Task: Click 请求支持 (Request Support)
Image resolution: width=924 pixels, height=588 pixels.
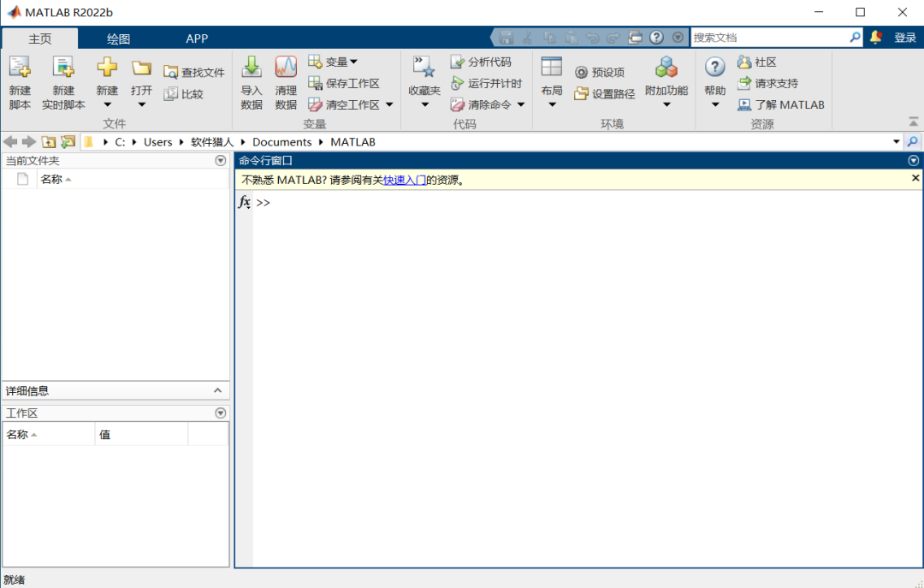Action: coord(767,83)
